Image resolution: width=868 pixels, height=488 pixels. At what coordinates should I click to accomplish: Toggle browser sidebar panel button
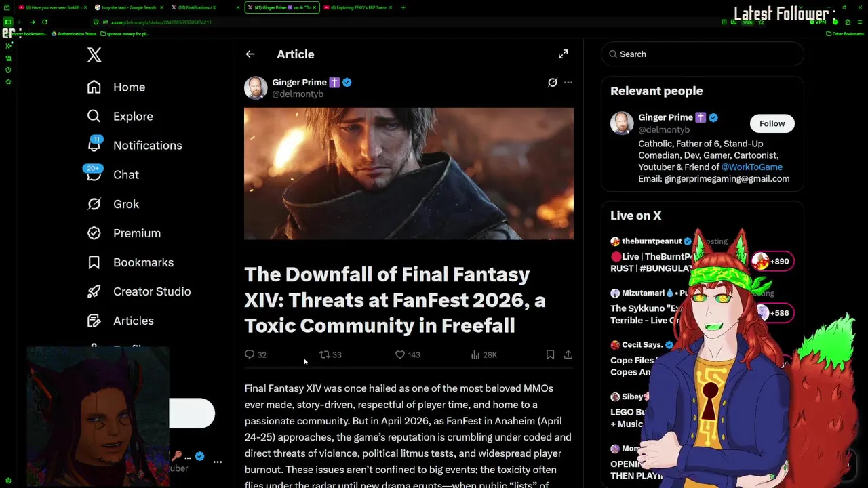(7, 22)
